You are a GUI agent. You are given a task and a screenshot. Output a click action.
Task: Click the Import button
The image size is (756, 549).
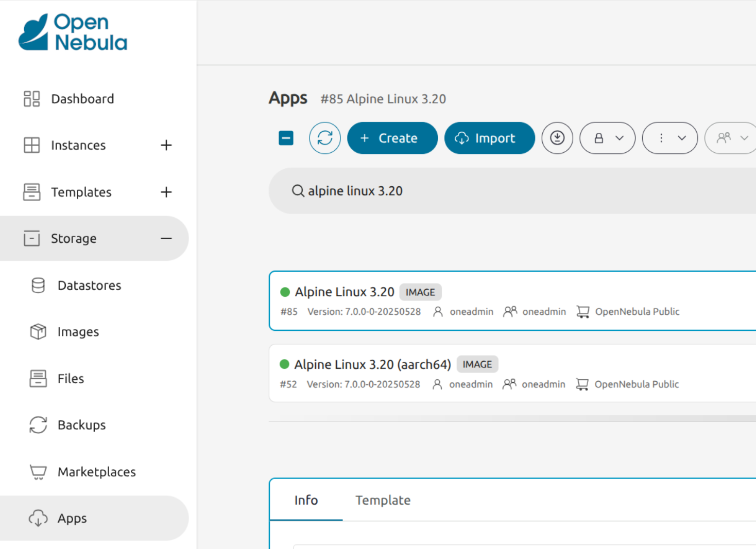coord(489,138)
